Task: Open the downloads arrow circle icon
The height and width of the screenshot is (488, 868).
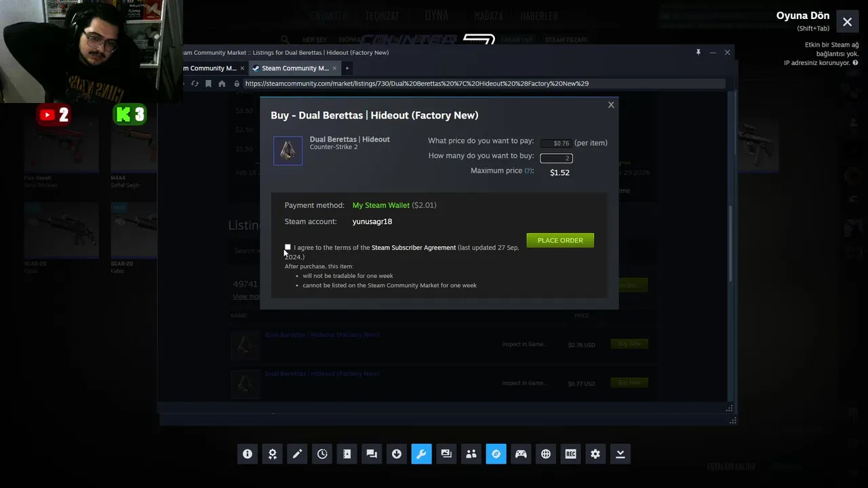Action: pos(397,454)
